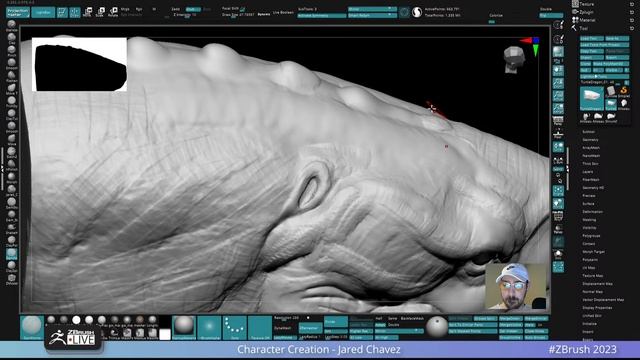Click Copy Tool button
640x360 pixels.
coord(591,51)
